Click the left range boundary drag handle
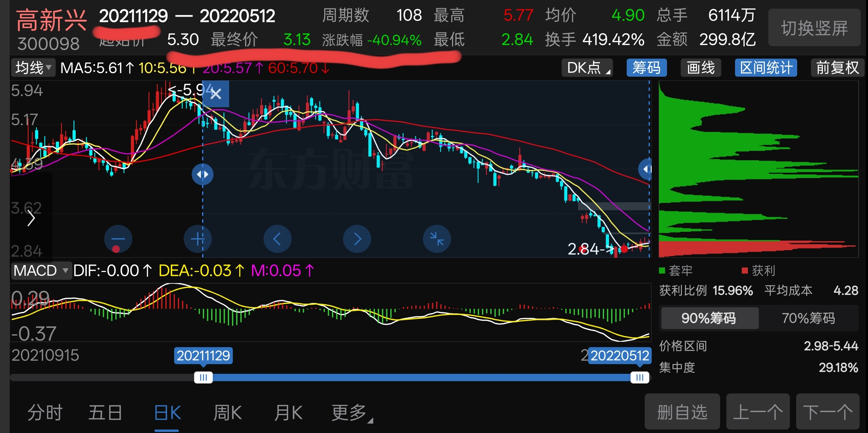This screenshot has height=433, width=868. [203, 174]
